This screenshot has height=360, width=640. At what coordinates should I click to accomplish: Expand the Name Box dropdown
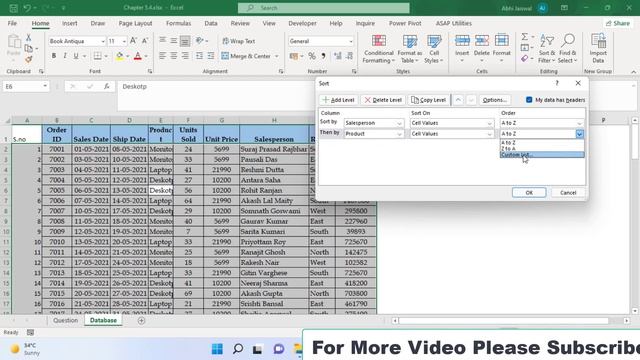(x=44, y=86)
